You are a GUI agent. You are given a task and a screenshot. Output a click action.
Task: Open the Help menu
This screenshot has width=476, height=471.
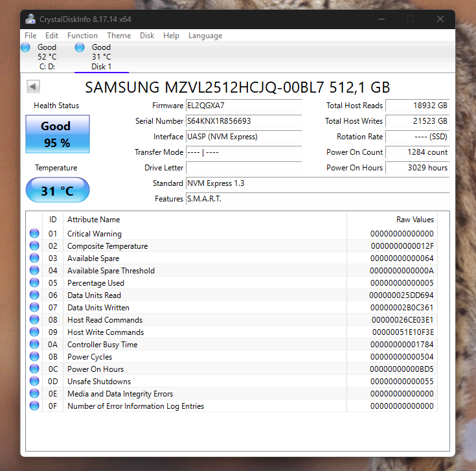tap(171, 36)
